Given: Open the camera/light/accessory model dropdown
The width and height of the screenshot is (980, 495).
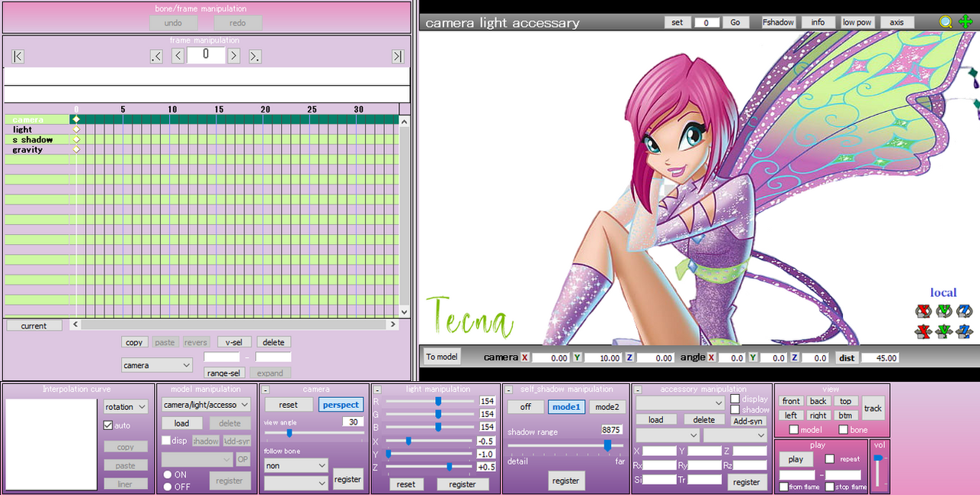Looking at the screenshot, I should click(206, 405).
